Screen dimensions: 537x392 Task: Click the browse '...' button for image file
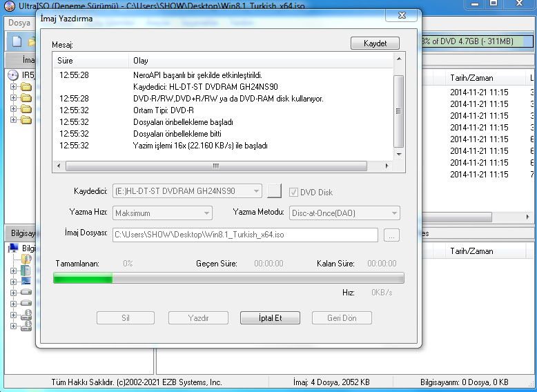point(391,235)
